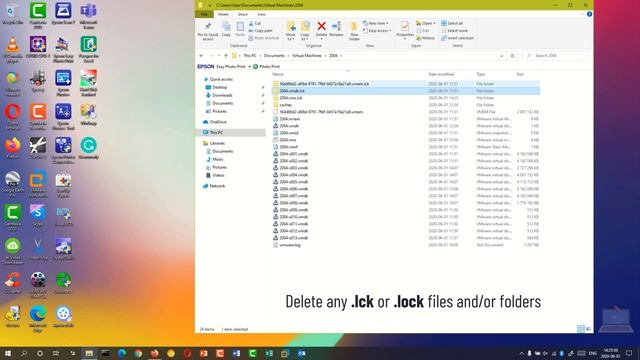The image size is (640, 360).
Task: Sort by Date modified column header
Action: 441,74
